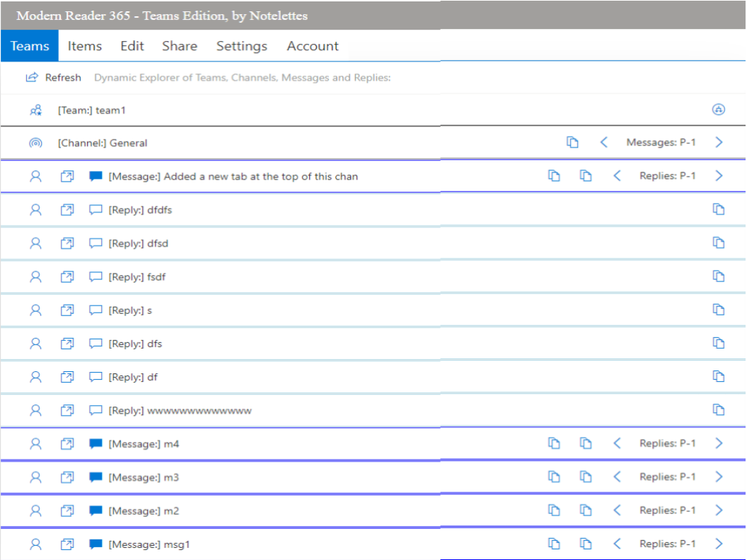This screenshot has width=747, height=560.
Task: Show previous replies page for m2
Action: 617,511
